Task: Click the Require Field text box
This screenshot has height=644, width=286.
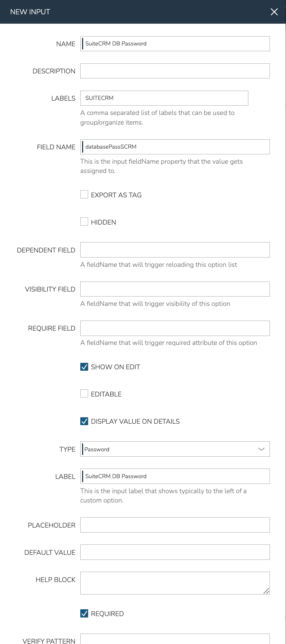Action: [x=175, y=328]
